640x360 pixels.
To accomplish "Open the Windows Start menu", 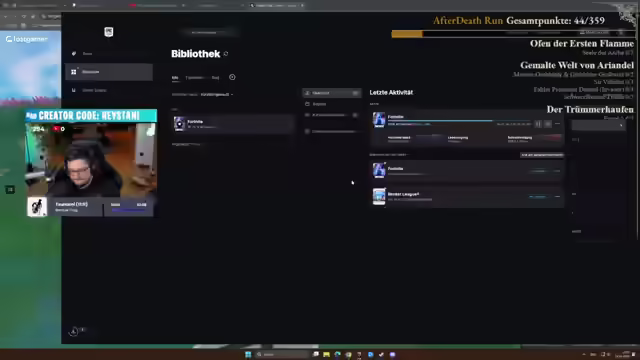I will 248,354.
